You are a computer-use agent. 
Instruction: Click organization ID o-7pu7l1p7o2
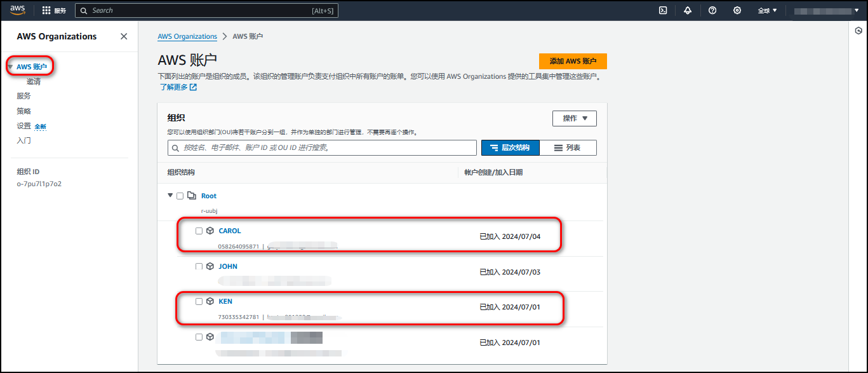(39, 184)
